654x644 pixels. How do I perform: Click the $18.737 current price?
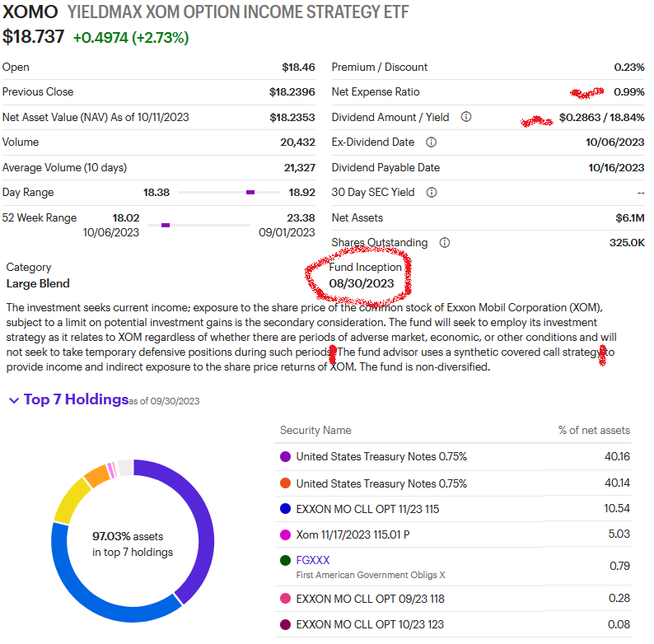click(34, 37)
